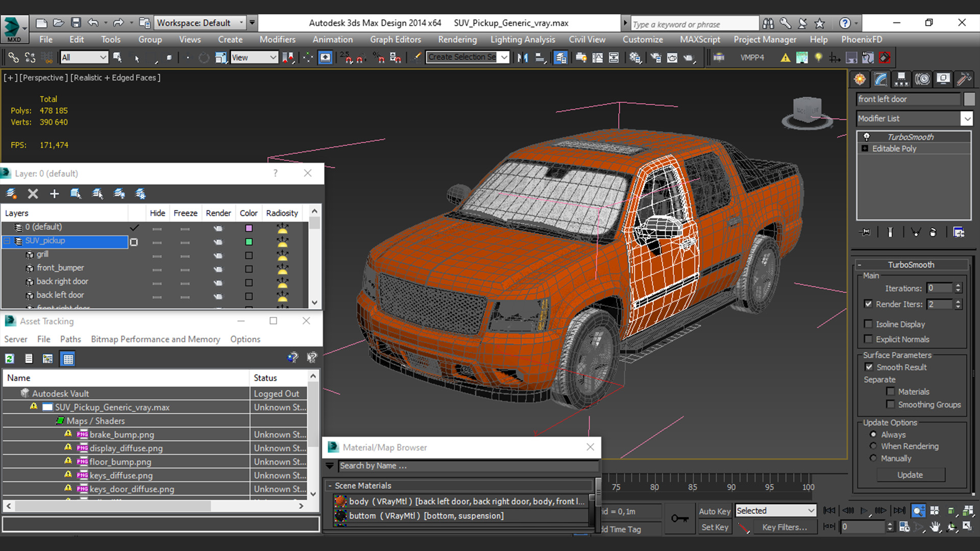
Task: Enable the Isoline Display checkbox
Action: (868, 324)
